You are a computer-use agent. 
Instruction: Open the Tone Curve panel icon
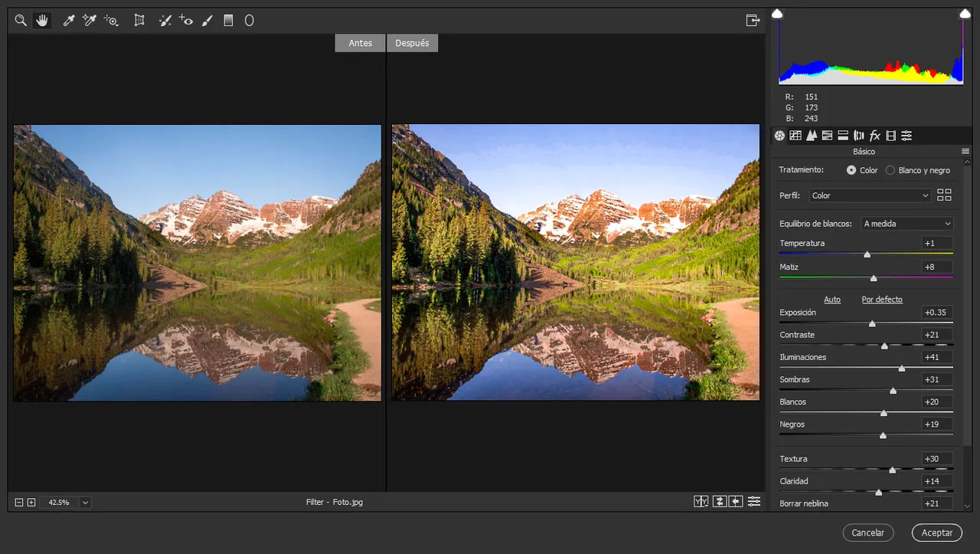pyautogui.click(x=795, y=136)
